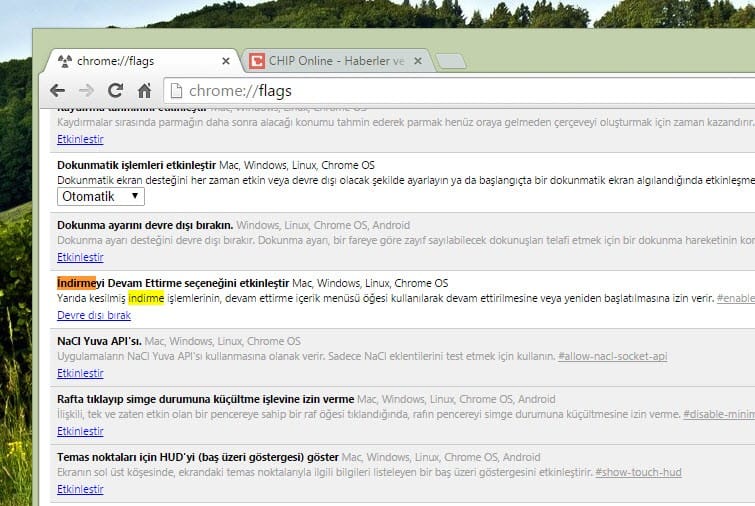
Task: Focus the address bar showing chrome://flags
Action: pos(450,91)
